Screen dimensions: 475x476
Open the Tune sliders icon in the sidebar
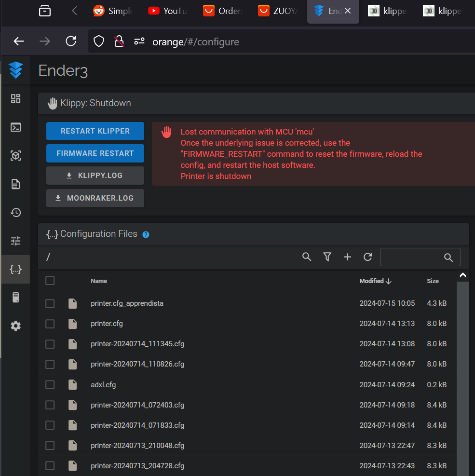(x=15, y=241)
